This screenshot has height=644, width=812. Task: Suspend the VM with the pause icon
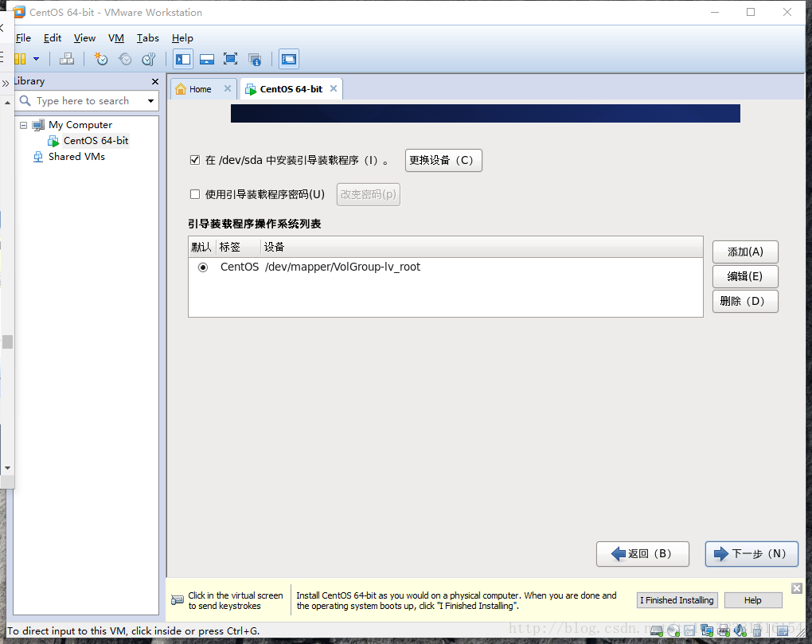point(20,59)
